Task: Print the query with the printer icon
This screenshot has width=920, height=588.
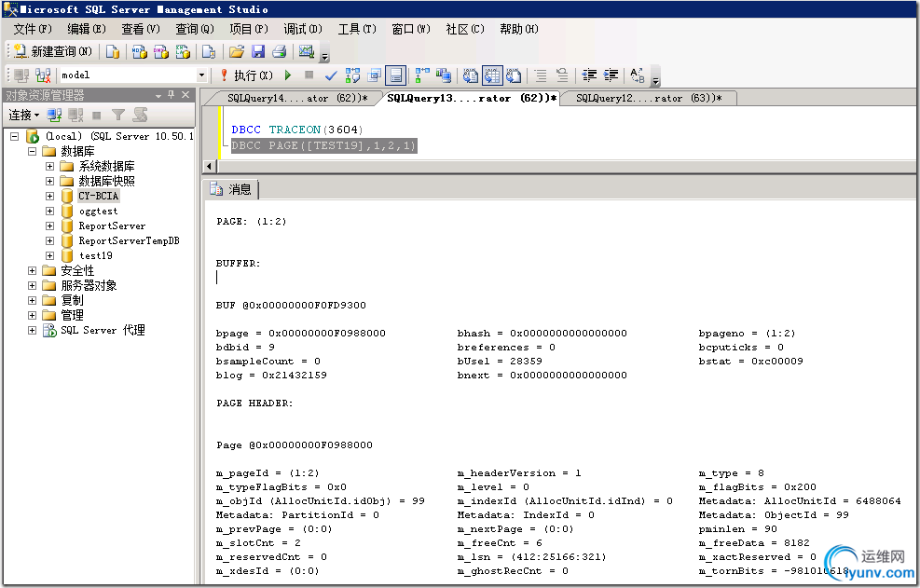Action: [280, 51]
